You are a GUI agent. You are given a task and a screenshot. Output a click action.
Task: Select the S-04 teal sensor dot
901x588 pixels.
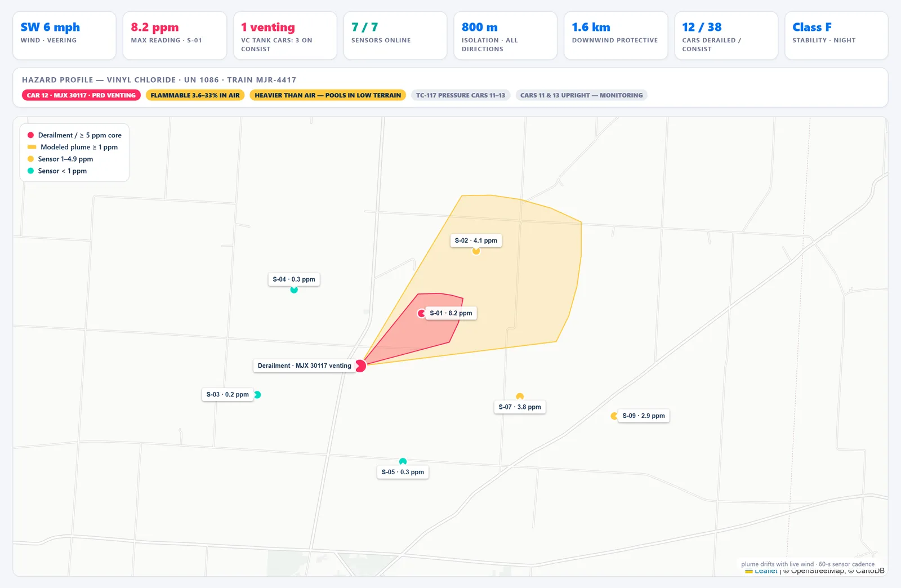[x=294, y=289]
